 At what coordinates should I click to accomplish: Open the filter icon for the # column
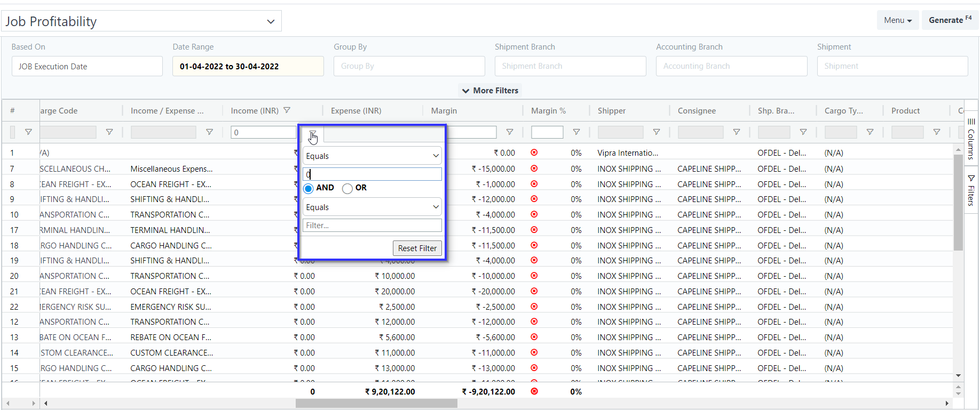click(28, 132)
